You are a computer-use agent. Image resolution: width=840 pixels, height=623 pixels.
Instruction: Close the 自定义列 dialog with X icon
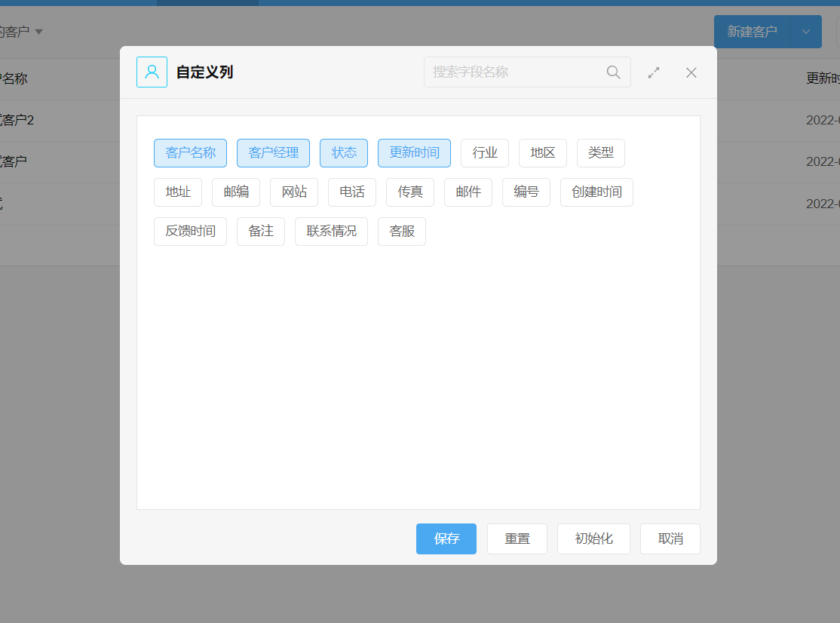(x=691, y=72)
